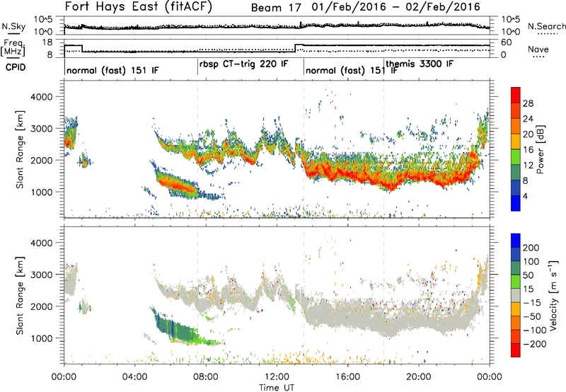Viewport: 566px width, 392px height.
Task: Click the red top segment of Power colorbar
Action: (x=516, y=95)
